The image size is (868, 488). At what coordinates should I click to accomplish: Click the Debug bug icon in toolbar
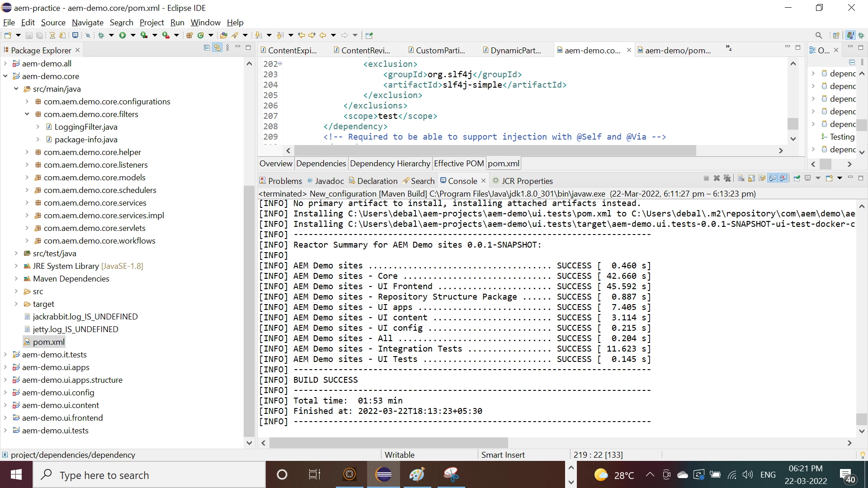[x=101, y=35]
